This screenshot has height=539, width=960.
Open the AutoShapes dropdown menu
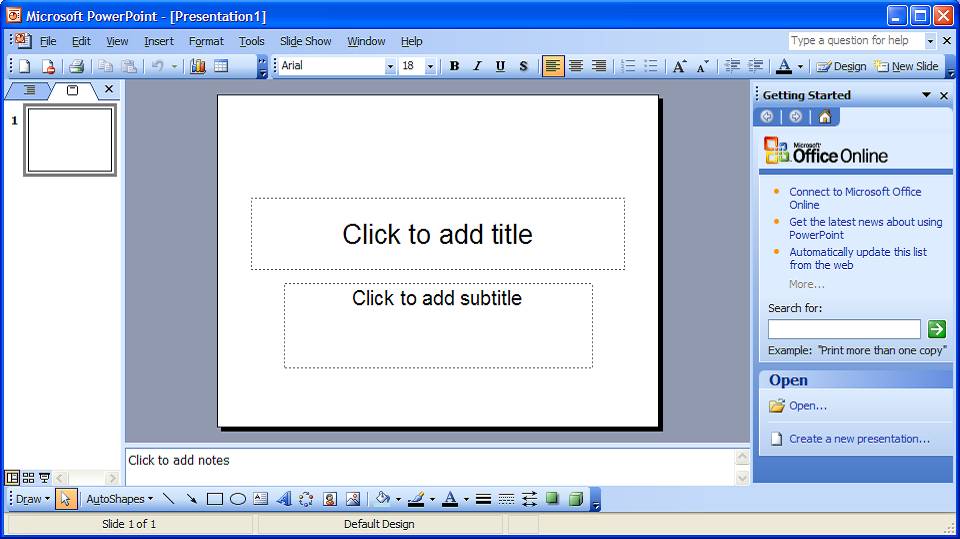click(119, 499)
